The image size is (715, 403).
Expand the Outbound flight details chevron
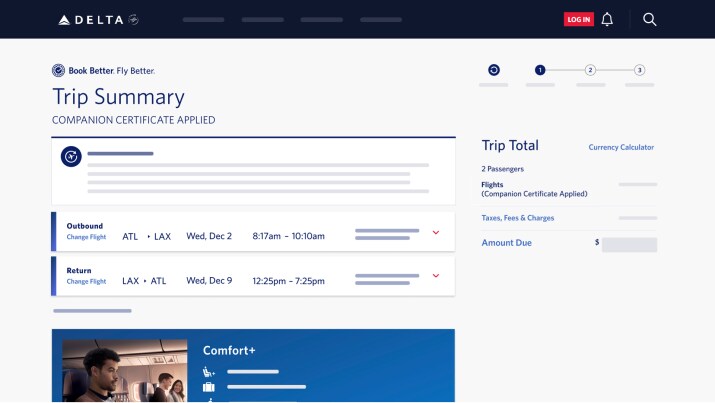(x=436, y=232)
